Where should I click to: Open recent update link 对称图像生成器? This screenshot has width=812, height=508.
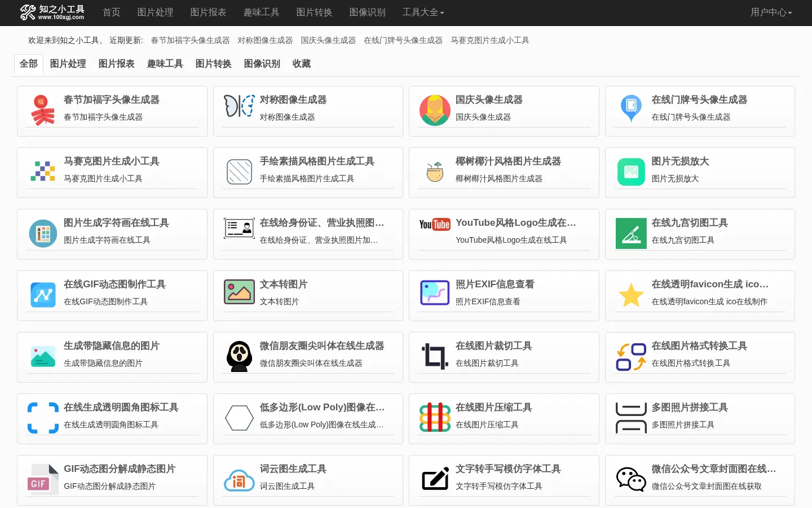(265, 40)
